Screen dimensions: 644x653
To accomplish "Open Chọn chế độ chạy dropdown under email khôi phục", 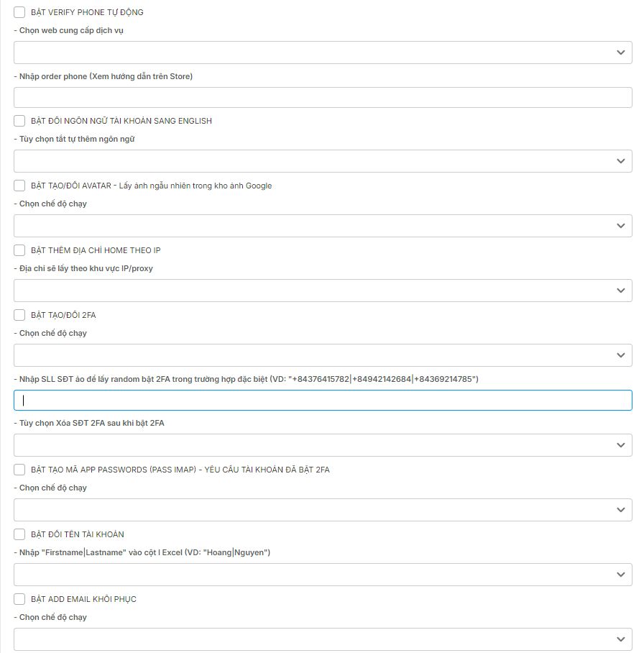I will [323, 639].
